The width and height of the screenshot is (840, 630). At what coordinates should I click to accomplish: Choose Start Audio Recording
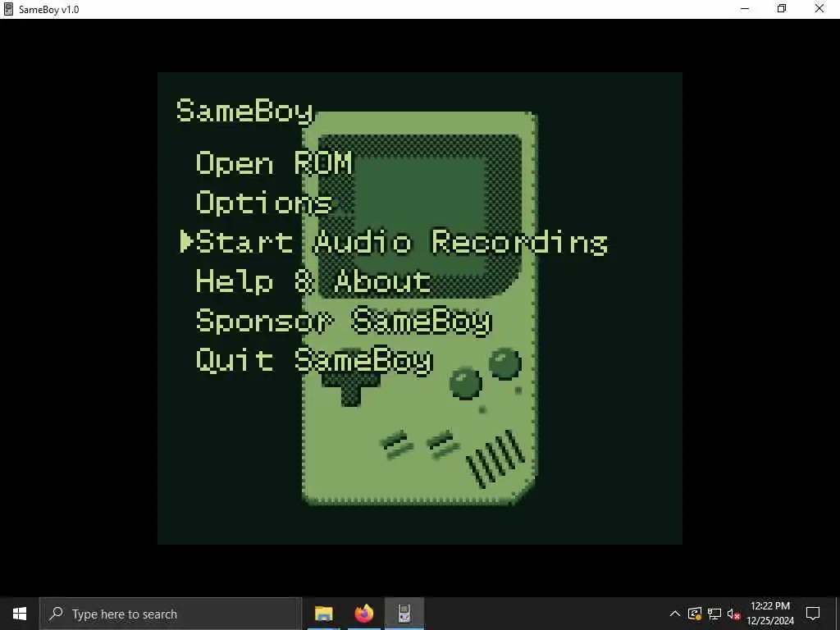(x=402, y=242)
